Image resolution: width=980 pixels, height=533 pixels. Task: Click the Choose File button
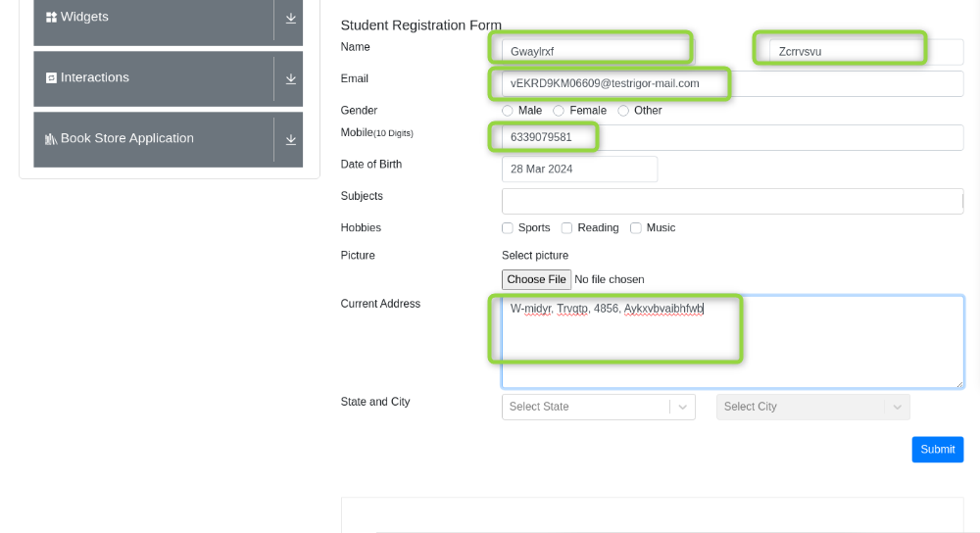pyautogui.click(x=536, y=280)
